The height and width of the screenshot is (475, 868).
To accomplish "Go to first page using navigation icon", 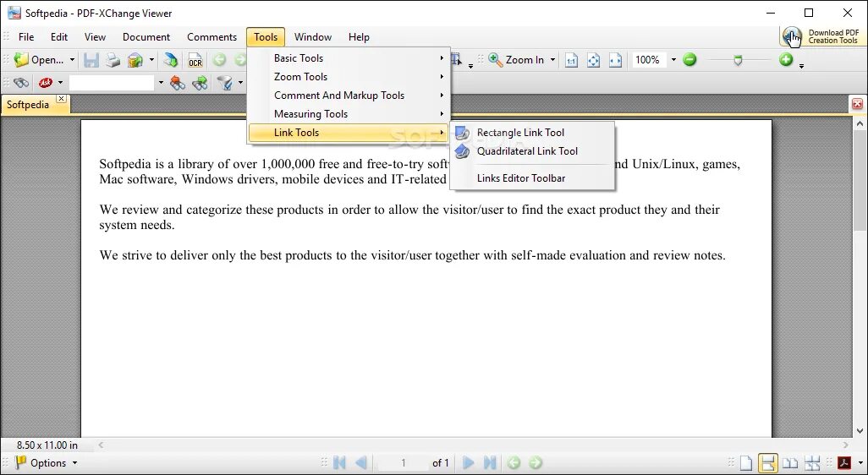I will (x=339, y=463).
